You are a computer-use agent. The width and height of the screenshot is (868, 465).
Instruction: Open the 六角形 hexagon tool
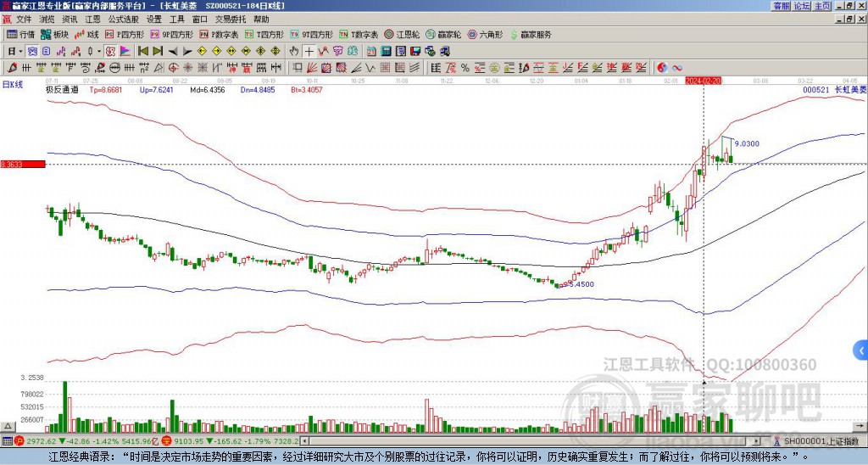point(485,35)
